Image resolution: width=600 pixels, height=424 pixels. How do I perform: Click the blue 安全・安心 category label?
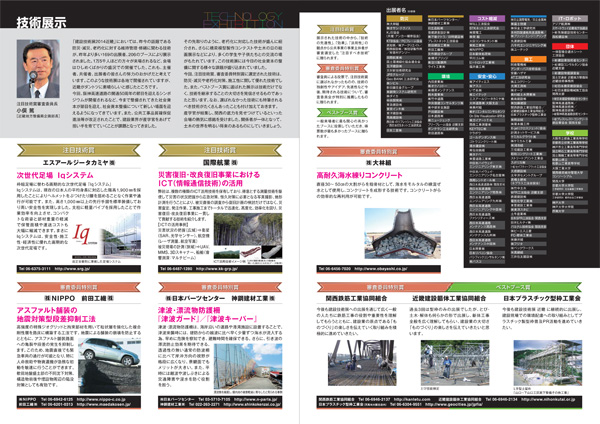(x=487, y=76)
